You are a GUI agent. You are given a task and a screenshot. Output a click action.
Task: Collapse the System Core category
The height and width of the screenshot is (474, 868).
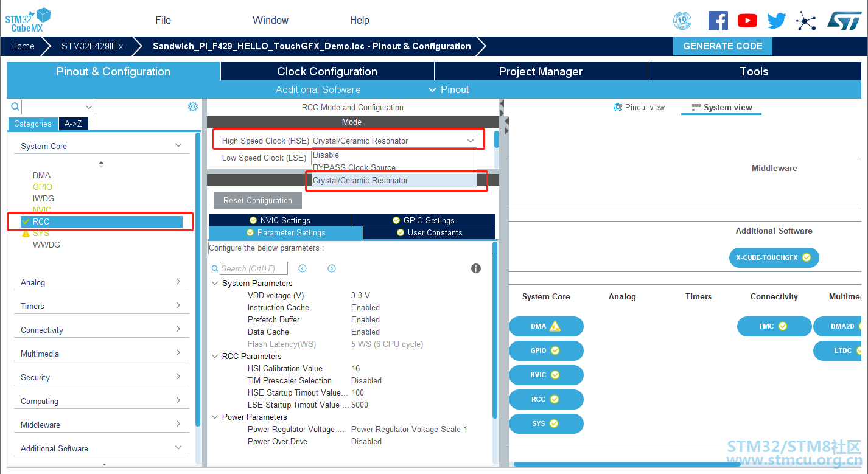(178, 145)
